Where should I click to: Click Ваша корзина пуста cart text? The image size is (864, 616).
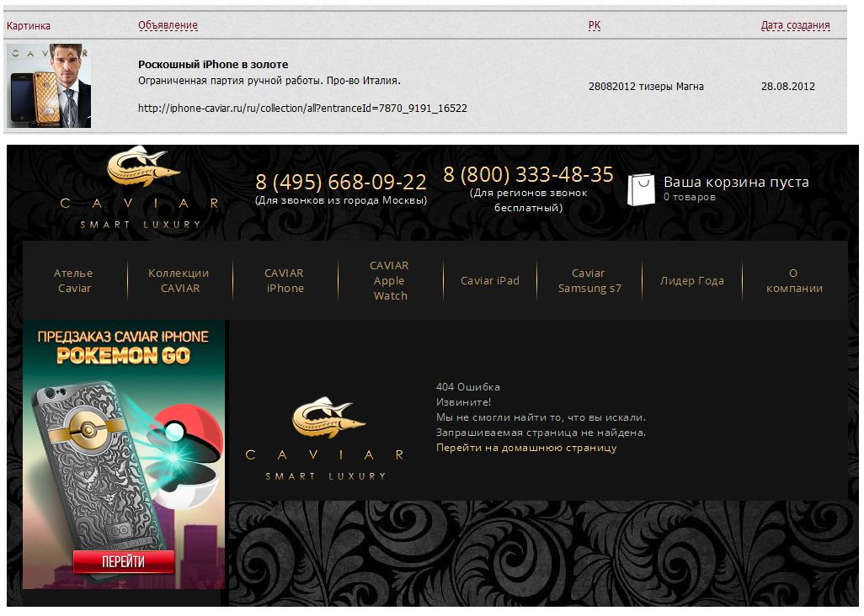pyautogui.click(x=736, y=182)
